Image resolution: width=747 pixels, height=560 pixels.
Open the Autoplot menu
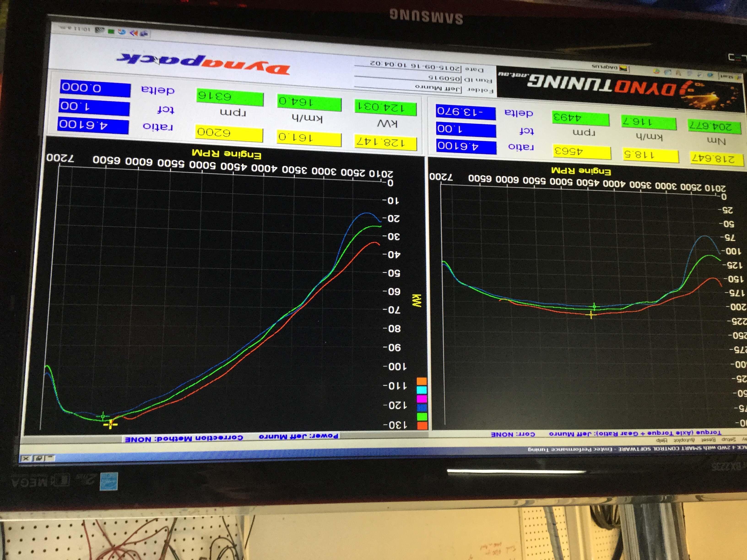(685, 441)
